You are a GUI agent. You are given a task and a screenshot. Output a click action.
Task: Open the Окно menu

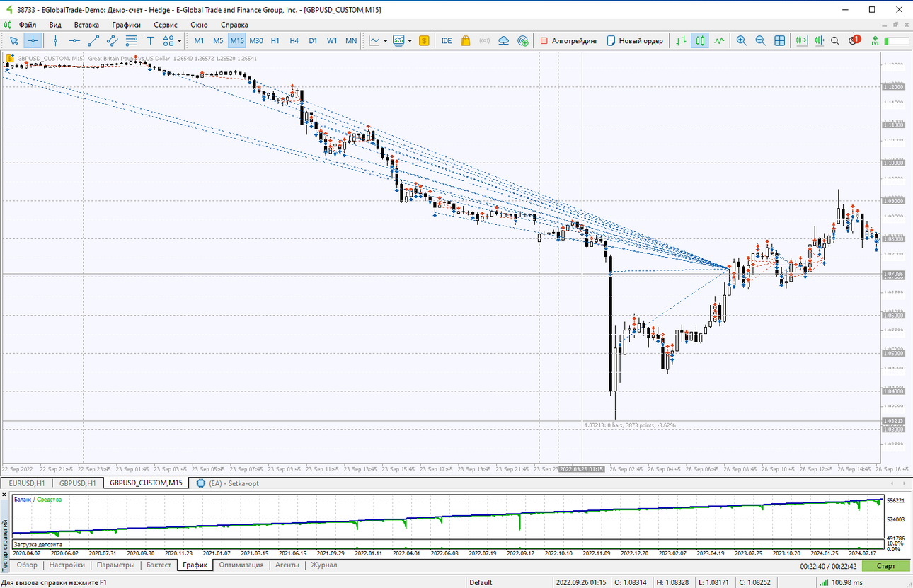199,24
